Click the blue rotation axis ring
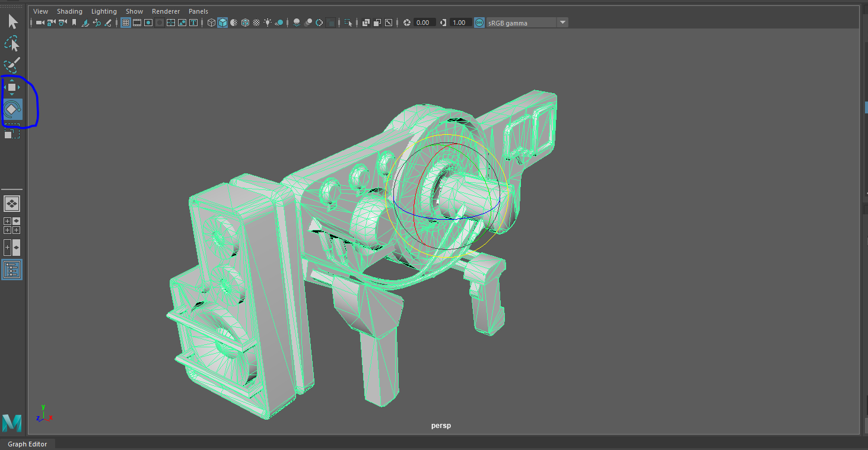Image resolution: width=868 pixels, height=450 pixels. coord(445,218)
